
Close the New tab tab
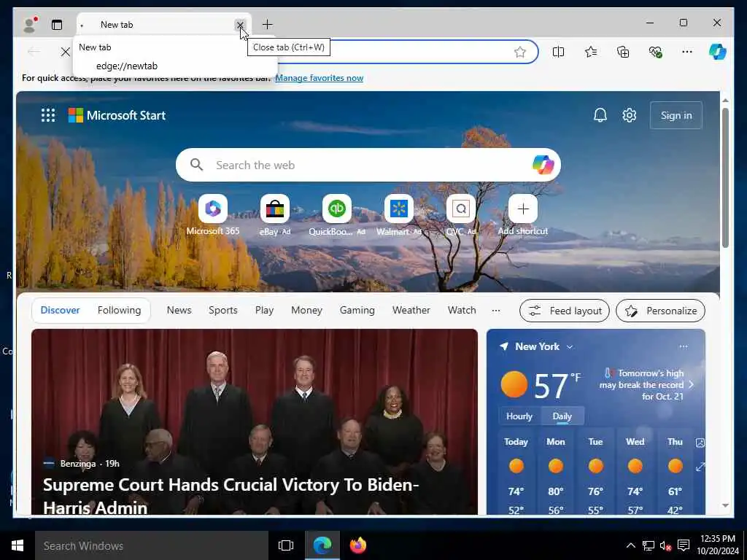(x=239, y=25)
